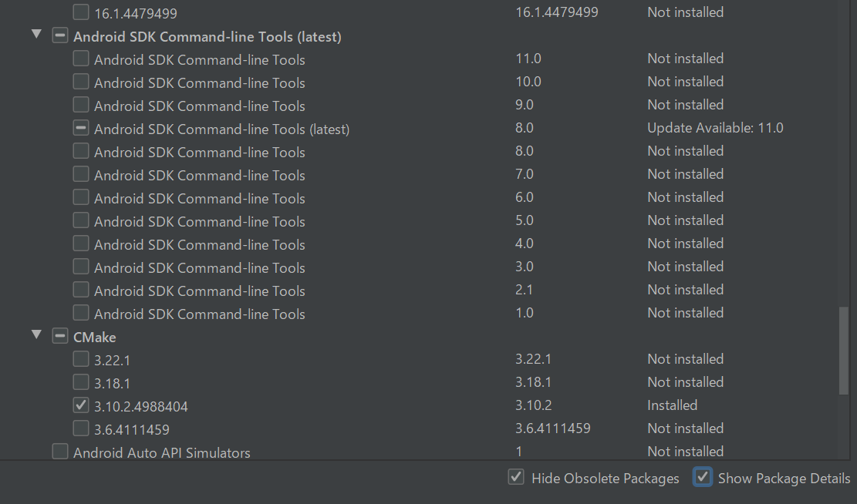Viewport: 857px width, 504px height.
Task: Toggle the CMake group tri-state checkbox
Action: click(x=59, y=336)
